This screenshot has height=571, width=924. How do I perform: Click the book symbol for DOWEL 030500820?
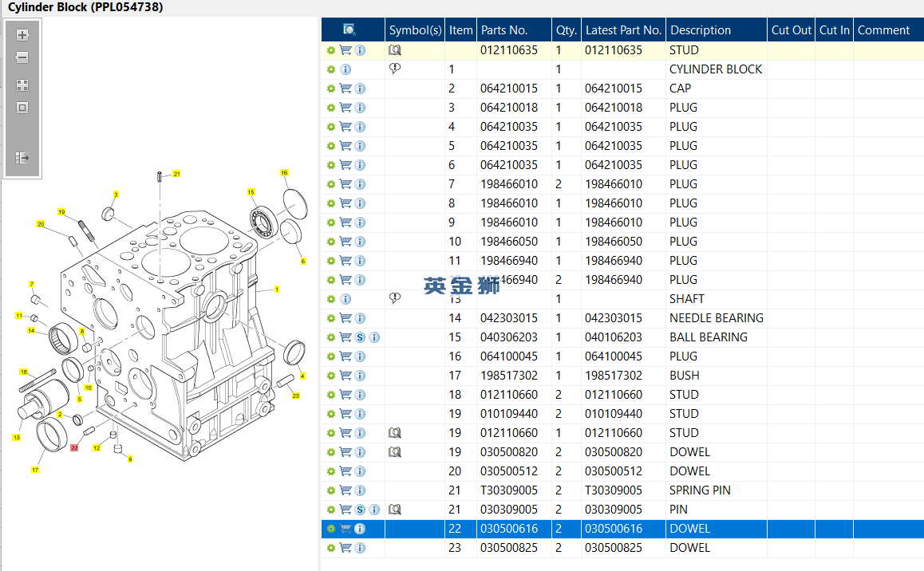point(394,452)
